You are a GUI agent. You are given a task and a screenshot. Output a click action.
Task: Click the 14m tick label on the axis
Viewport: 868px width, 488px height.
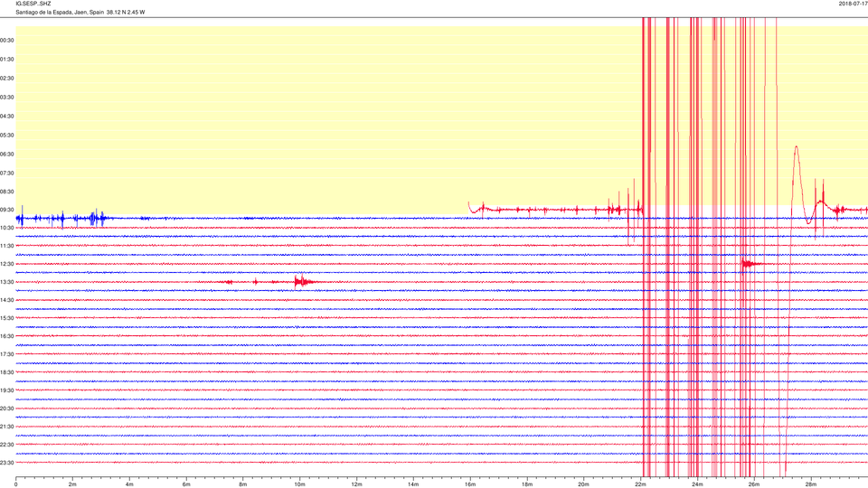pyautogui.click(x=413, y=484)
